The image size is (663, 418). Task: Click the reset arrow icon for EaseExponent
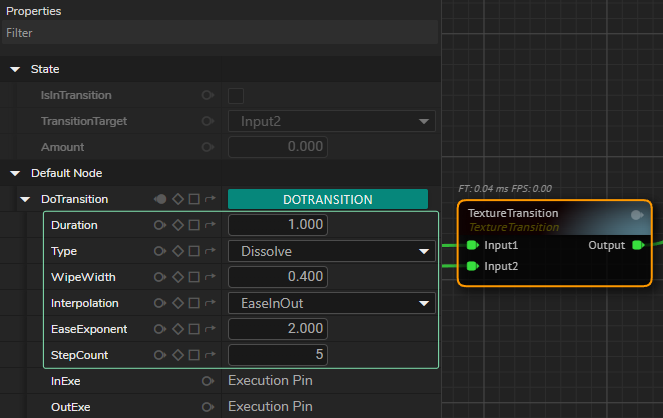click(x=210, y=329)
